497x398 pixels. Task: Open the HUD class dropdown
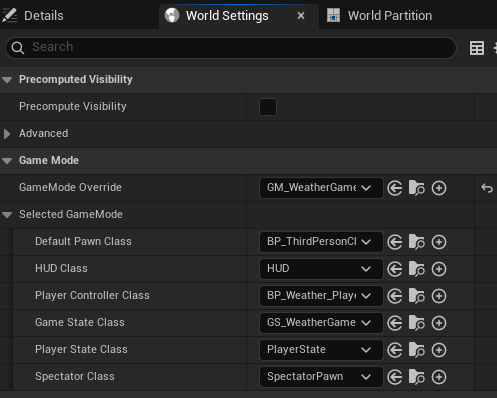[321, 269]
